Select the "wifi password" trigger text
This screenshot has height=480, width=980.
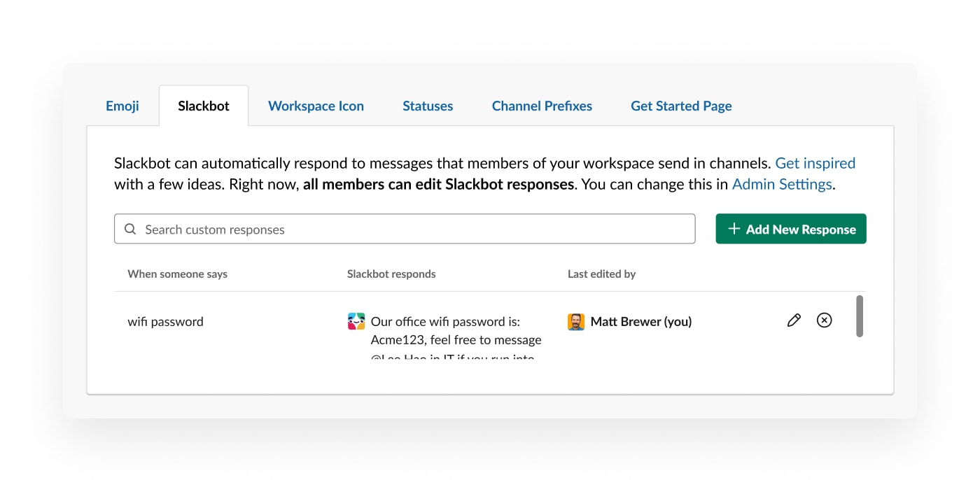[x=165, y=322]
